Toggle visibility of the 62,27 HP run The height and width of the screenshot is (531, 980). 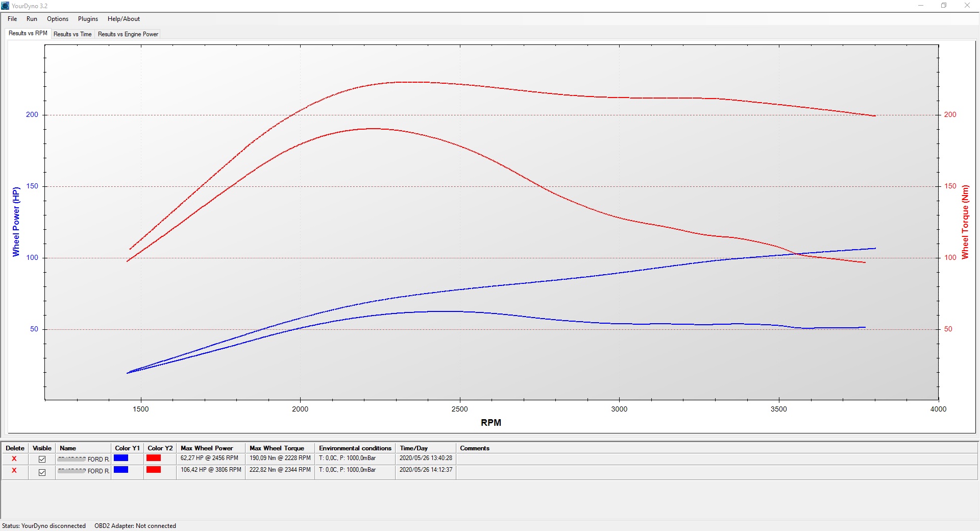click(42, 459)
